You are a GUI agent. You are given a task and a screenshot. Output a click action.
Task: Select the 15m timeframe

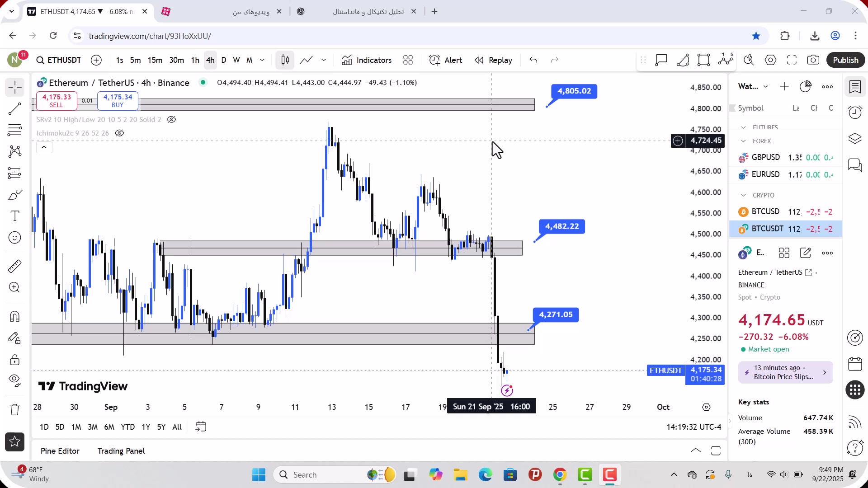point(155,60)
